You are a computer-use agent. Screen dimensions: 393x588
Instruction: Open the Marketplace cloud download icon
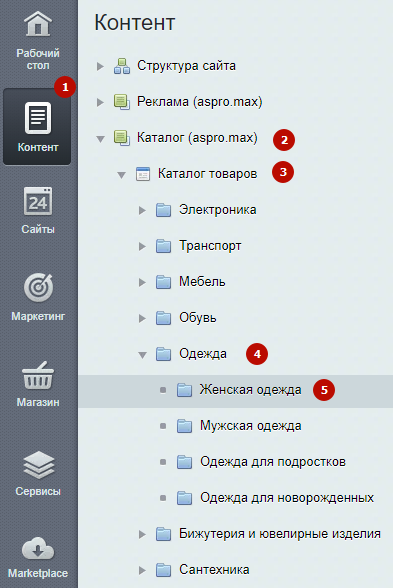coord(38,549)
